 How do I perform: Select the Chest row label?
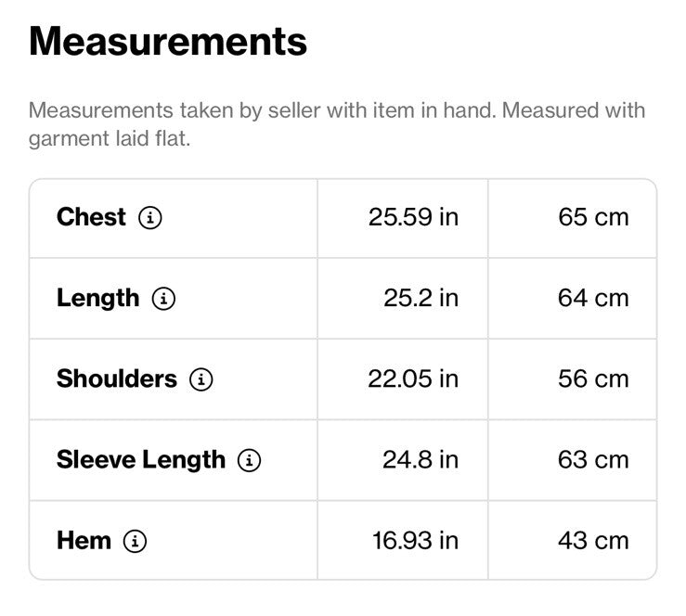click(92, 217)
